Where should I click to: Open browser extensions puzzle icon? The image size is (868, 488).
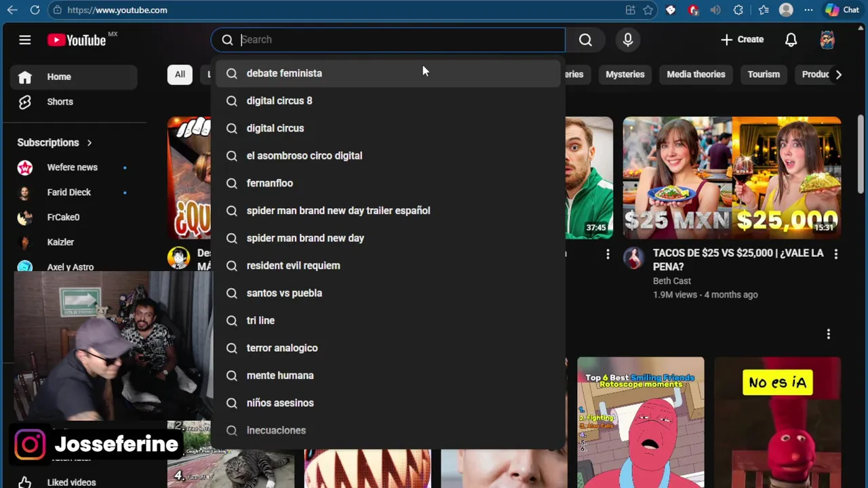[738, 10]
